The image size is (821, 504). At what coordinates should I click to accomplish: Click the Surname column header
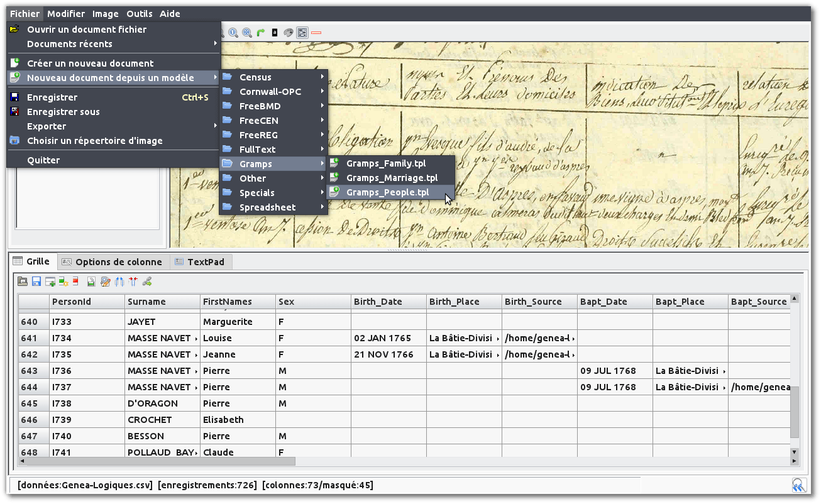[162, 302]
